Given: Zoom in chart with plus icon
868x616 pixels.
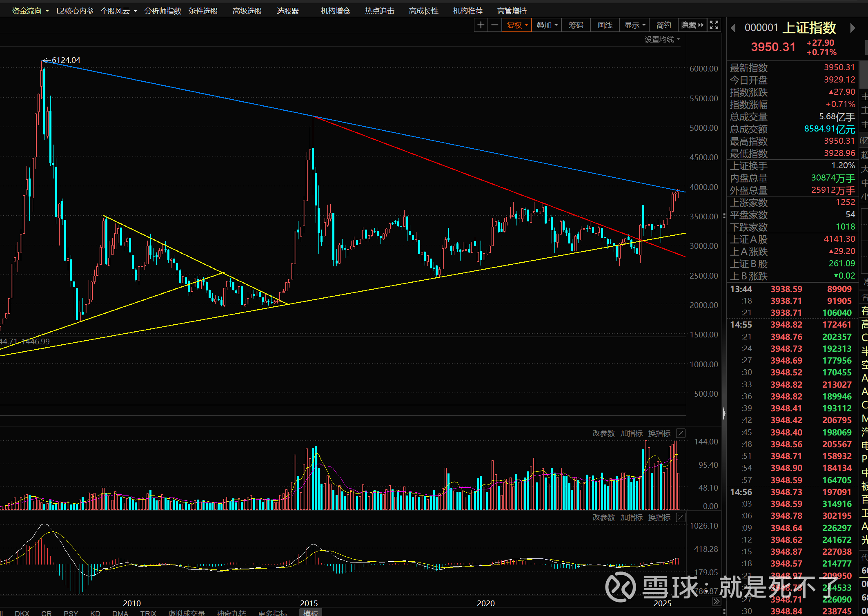Looking at the screenshot, I should tap(481, 25).
